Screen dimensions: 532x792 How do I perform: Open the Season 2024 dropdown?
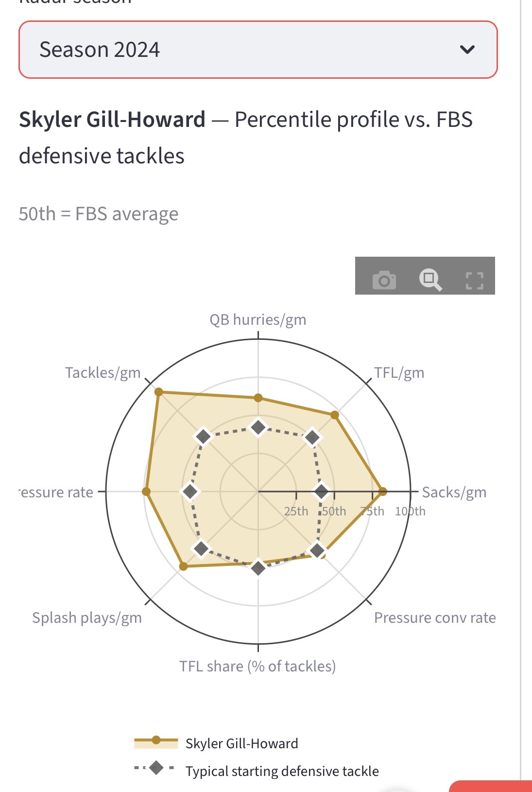257,50
